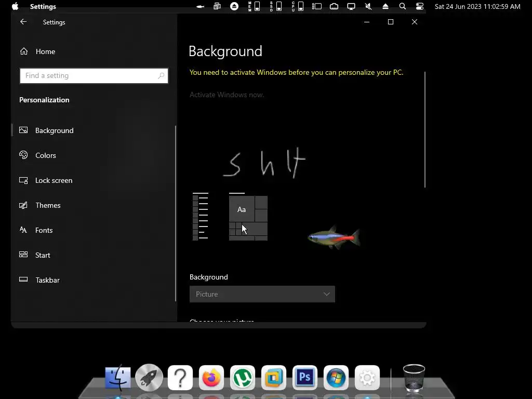Viewport: 532px width, 399px height.
Task: Click the round eject icon in menu bar
Action: 234,6
